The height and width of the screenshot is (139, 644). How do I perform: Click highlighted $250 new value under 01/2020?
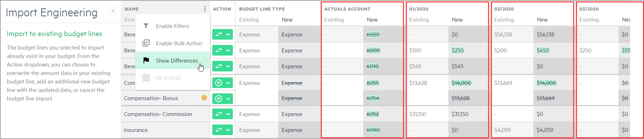pyautogui.click(x=458, y=50)
